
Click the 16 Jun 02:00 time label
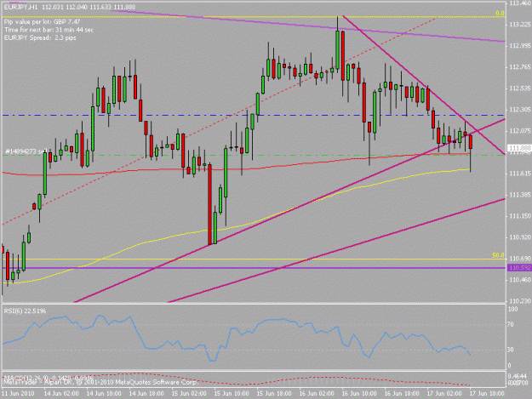[316, 394]
